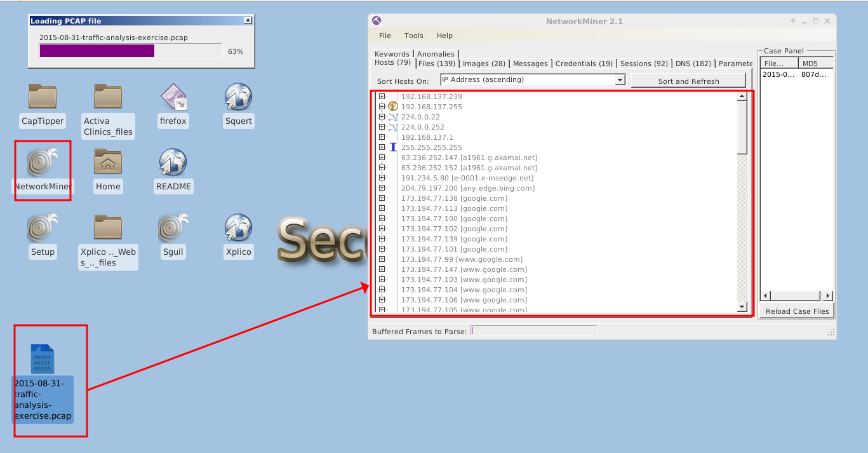Switch to the Anomalies tab

436,54
